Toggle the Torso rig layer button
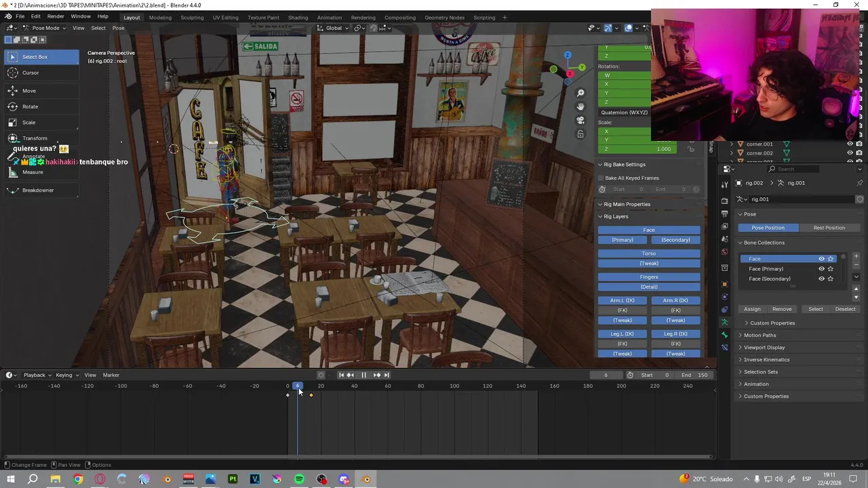This screenshot has width=868, height=488. point(649,253)
